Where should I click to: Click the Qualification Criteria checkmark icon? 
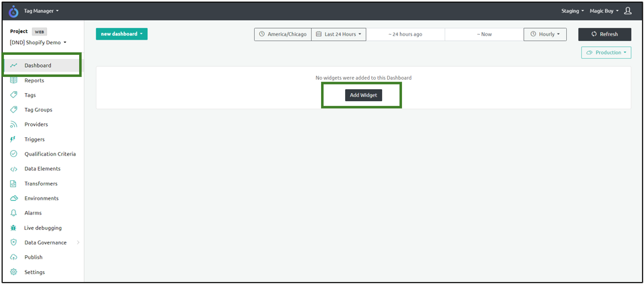tap(13, 154)
